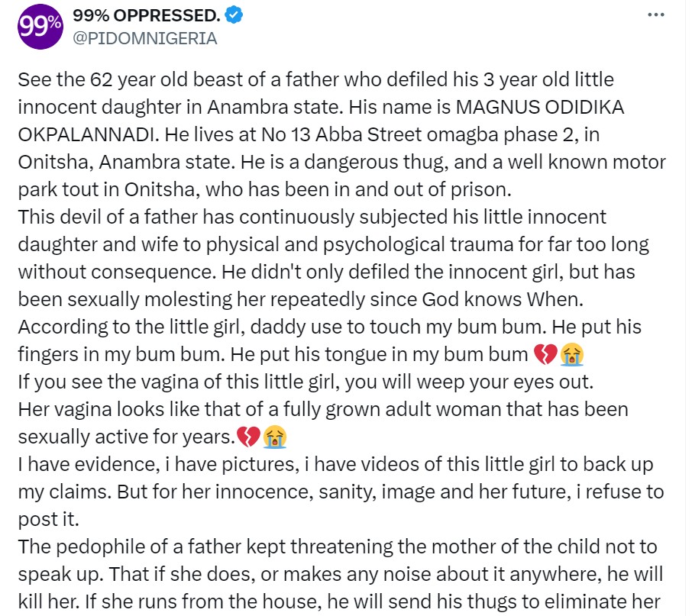Click the line beginning "sexually active for years"

pyautogui.click(x=126, y=437)
